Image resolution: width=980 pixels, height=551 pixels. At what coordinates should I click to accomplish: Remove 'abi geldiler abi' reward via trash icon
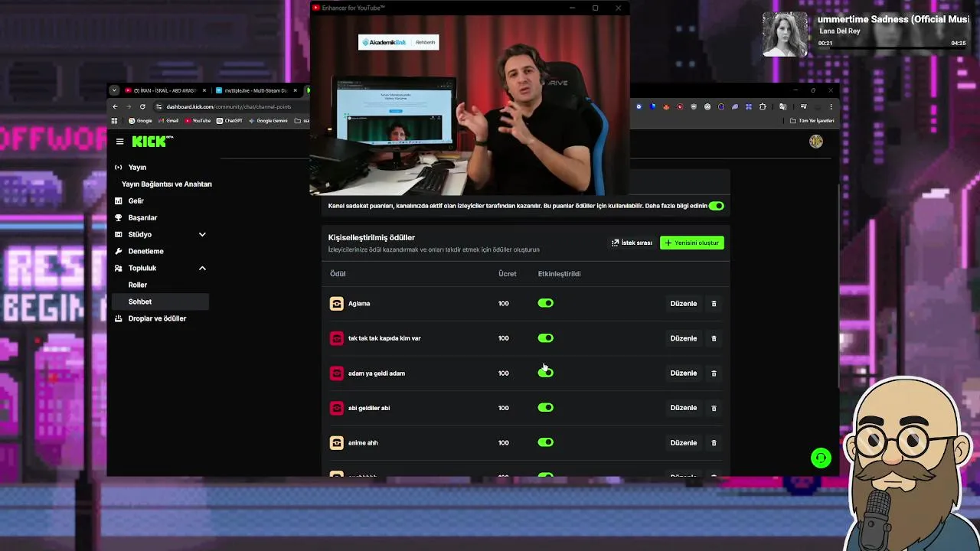point(714,408)
